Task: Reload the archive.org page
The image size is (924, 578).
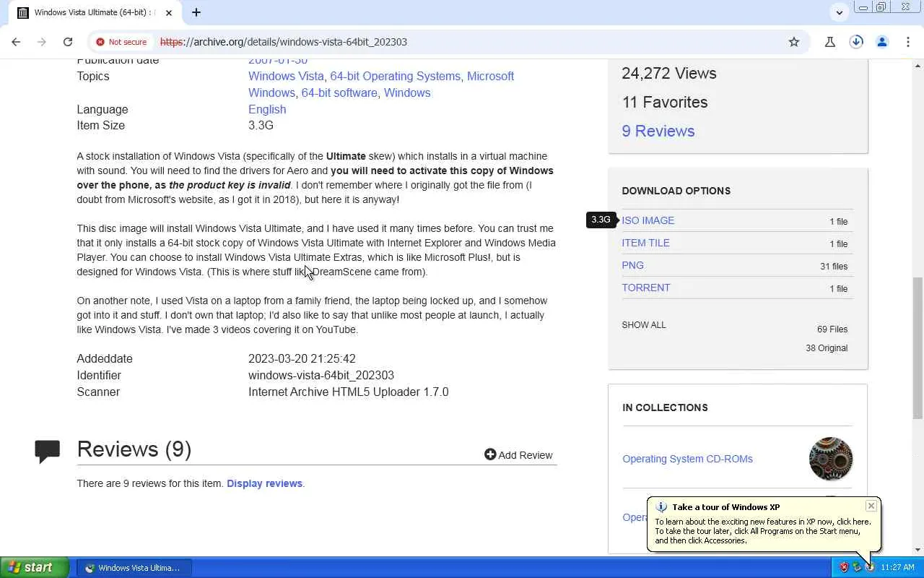Action: pyautogui.click(x=68, y=42)
